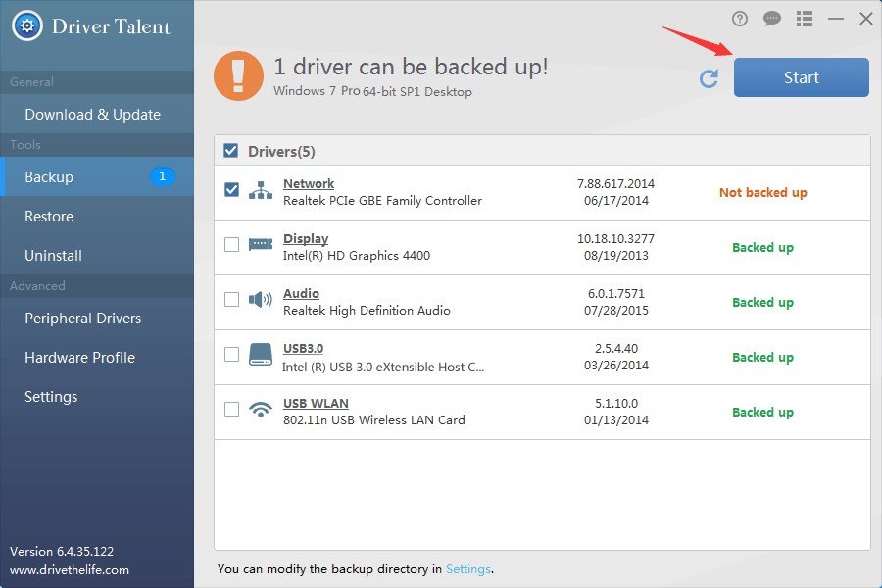Image resolution: width=882 pixels, height=588 pixels.
Task: Click the Display graphics card icon
Action: [261, 244]
